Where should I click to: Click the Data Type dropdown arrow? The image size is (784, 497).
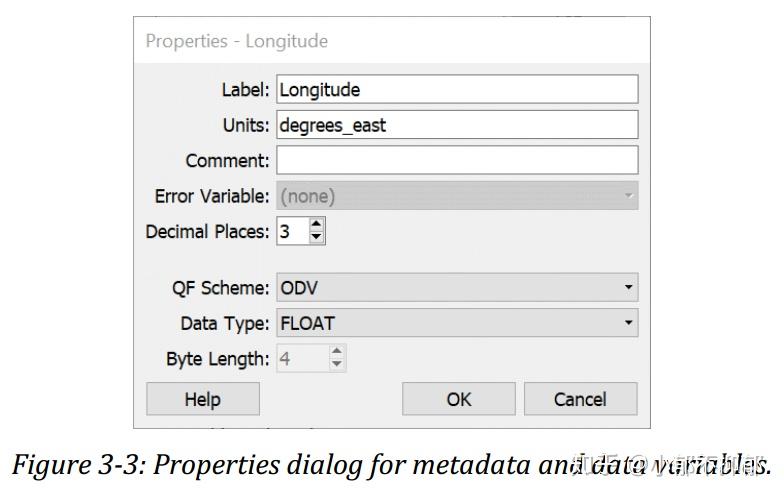pyautogui.click(x=628, y=323)
